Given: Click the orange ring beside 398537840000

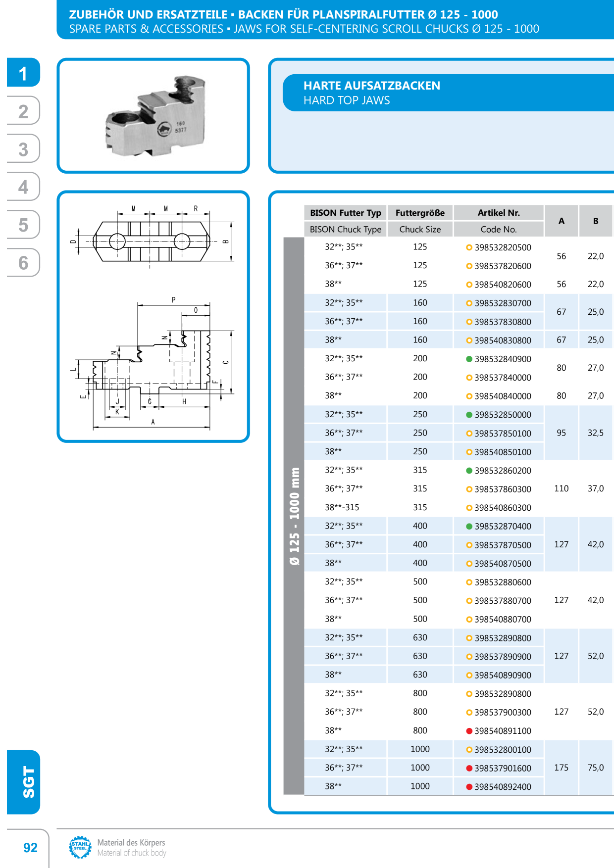Looking at the screenshot, I should (x=469, y=378).
